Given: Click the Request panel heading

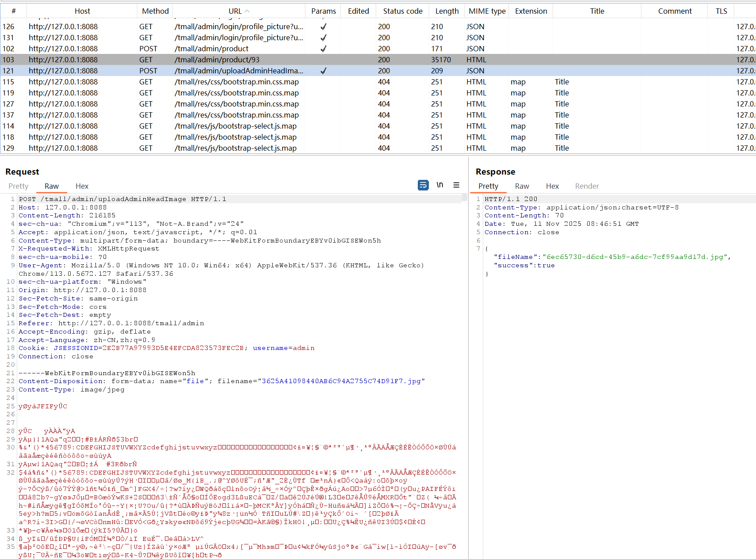Looking at the screenshot, I should [22, 171].
